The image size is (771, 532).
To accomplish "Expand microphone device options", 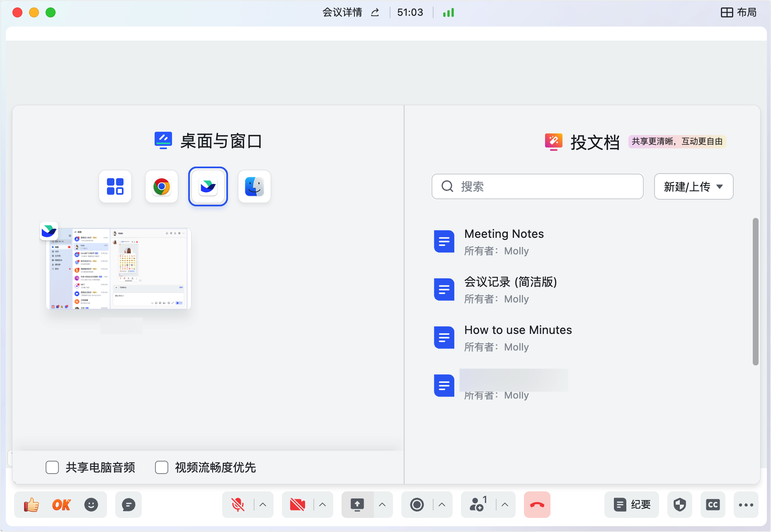I will (x=262, y=505).
